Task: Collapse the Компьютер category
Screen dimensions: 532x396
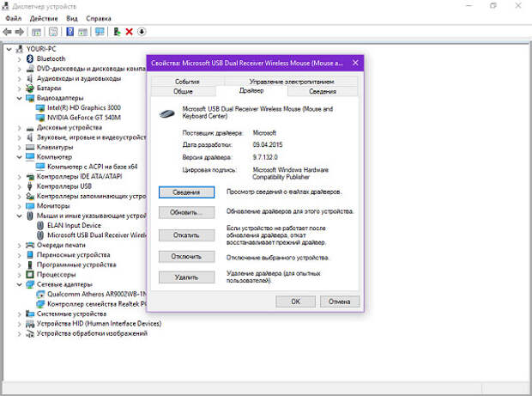Action: [x=20, y=157]
